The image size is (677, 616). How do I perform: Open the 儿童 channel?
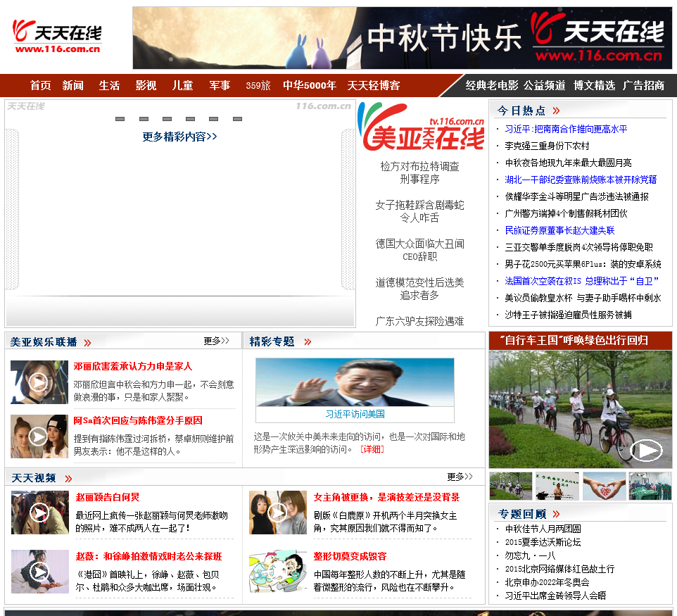[x=183, y=85]
